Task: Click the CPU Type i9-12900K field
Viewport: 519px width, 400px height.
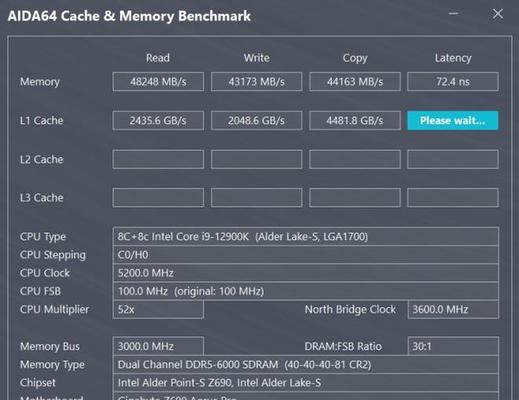Action: [x=306, y=237]
